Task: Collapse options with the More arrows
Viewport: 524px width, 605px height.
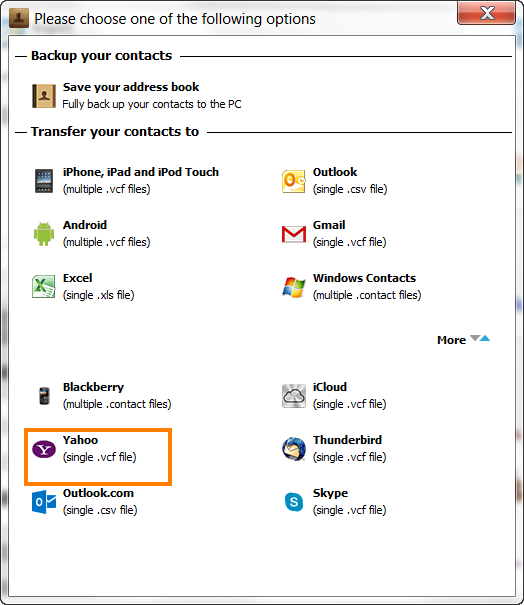Action: pos(480,338)
